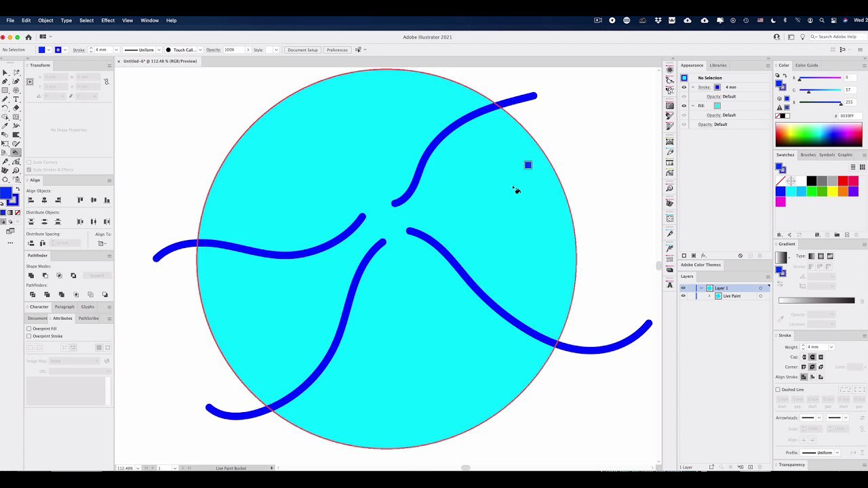Viewport: 868px width, 488px height.
Task: Click horizontal align left icon
Action: pos(31,200)
